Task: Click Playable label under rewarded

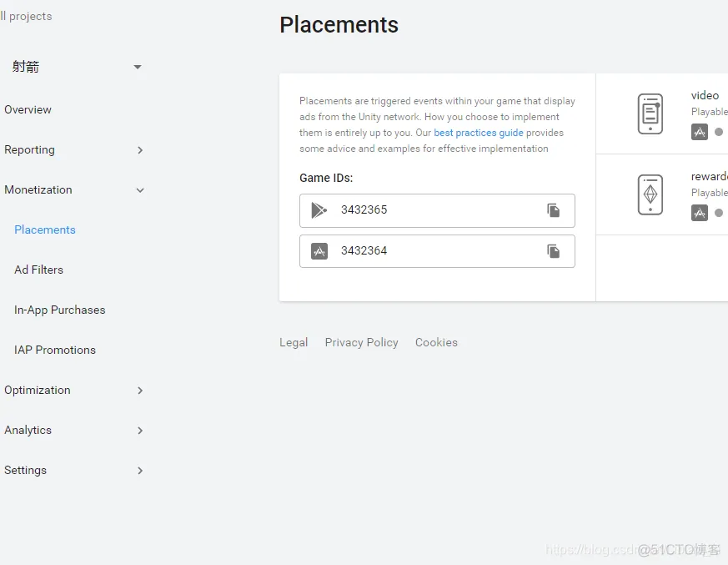Action: (x=710, y=193)
